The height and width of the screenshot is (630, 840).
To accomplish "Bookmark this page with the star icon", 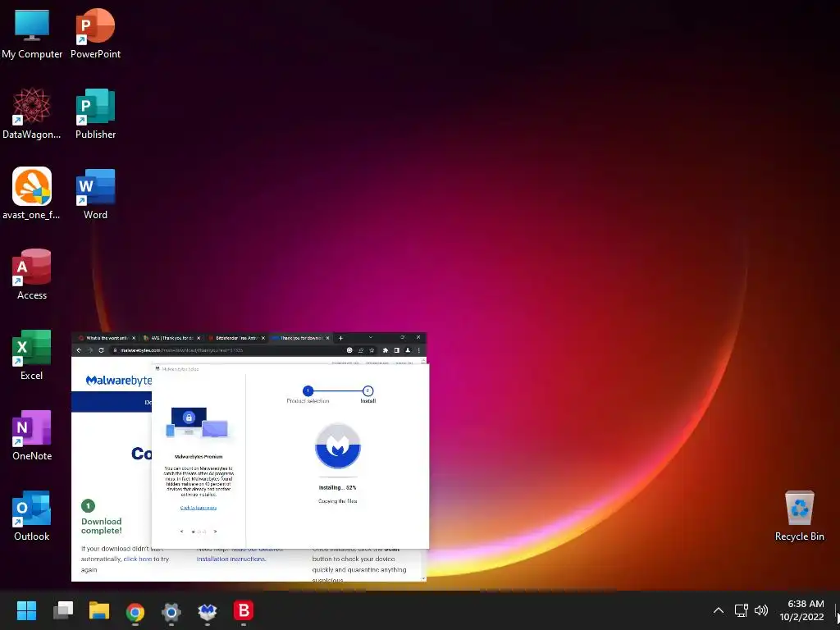I will [x=372, y=350].
